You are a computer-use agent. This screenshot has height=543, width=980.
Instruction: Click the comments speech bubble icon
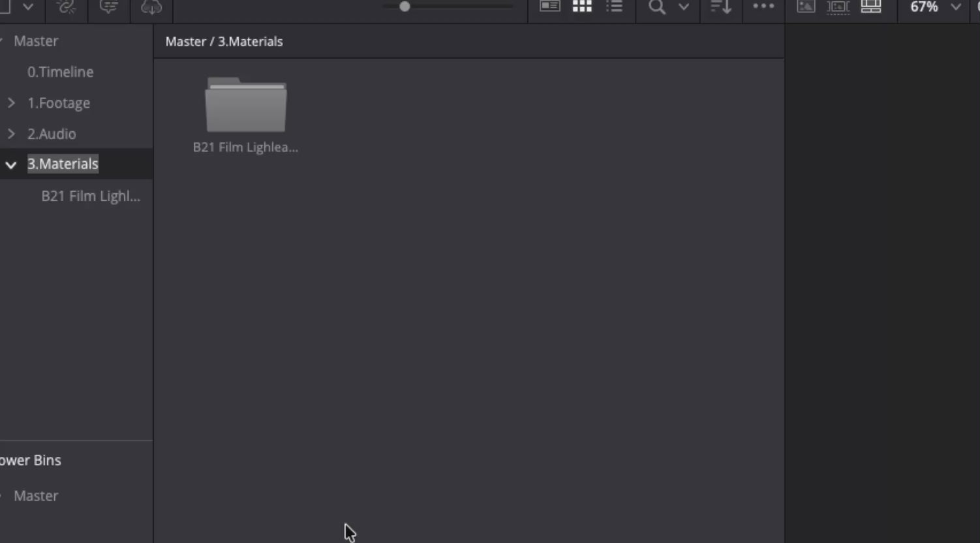coord(108,7)
